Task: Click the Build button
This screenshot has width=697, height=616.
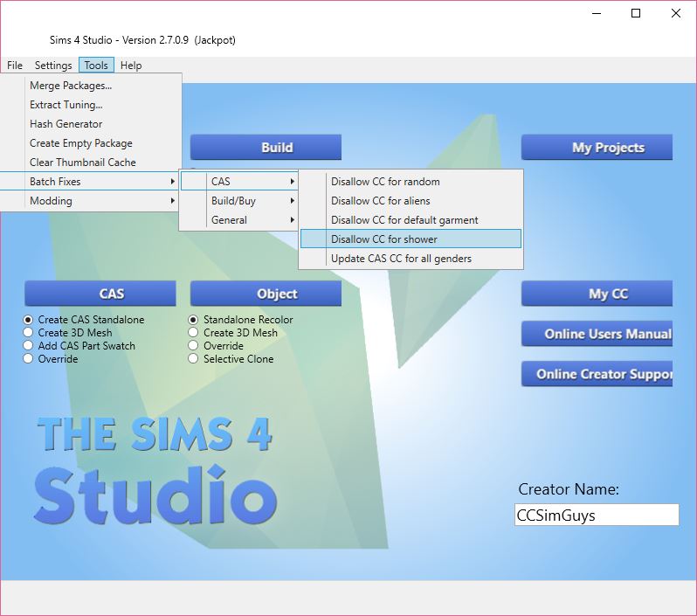Action: point(266,147)
